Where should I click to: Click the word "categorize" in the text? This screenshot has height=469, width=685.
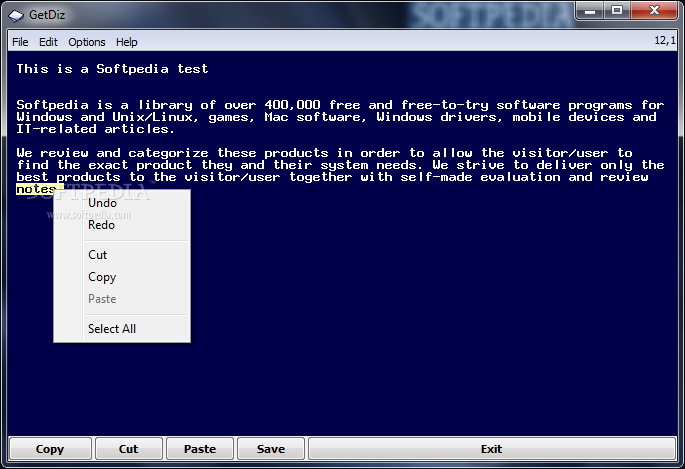click(x=168, y=153)
